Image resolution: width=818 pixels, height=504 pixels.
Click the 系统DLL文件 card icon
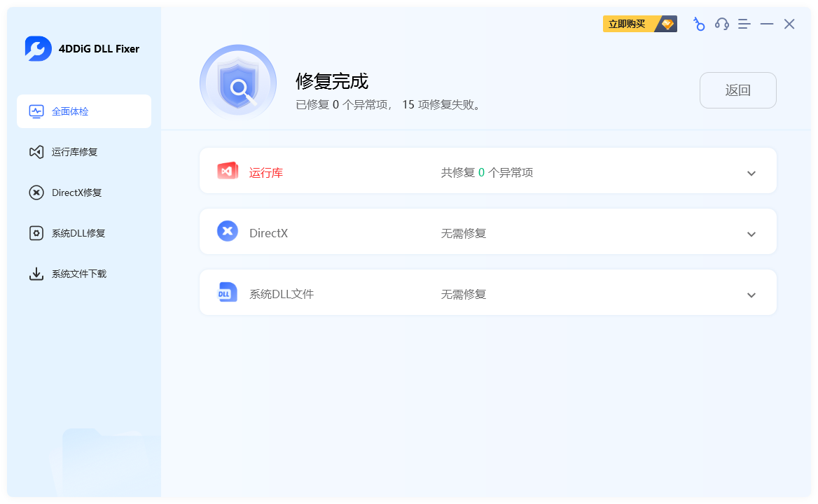pyautogui.click(x=227, y=292)
